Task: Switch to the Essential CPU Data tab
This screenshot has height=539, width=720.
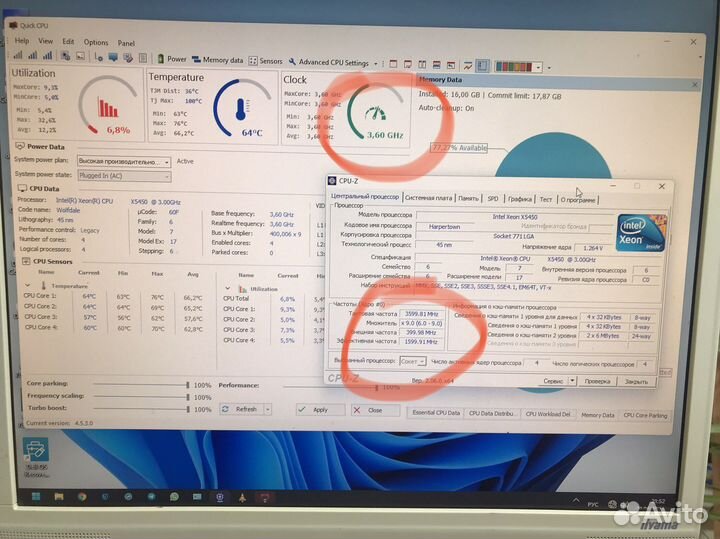Action: (436, 413)
